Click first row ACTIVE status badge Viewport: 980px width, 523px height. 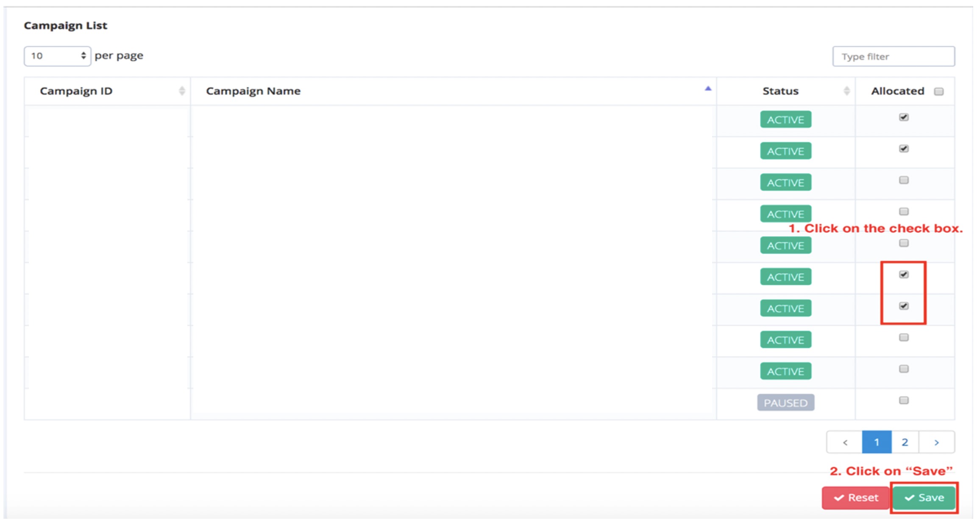[785, 120]
